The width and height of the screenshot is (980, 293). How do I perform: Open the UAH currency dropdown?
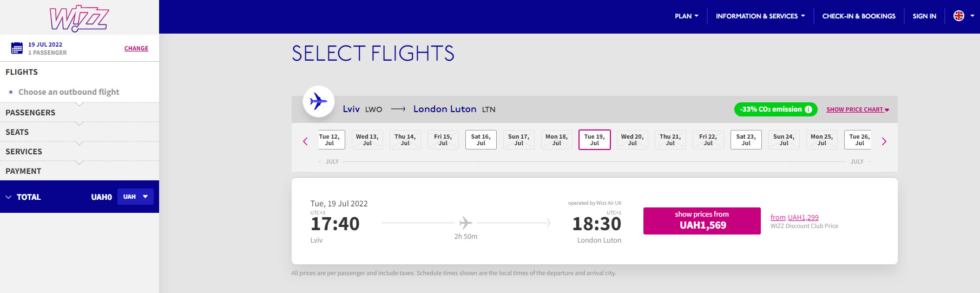(135, 197)
